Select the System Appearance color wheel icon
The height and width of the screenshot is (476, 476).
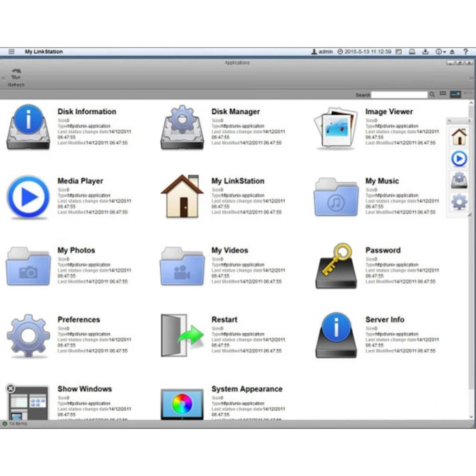click(182, 404)
